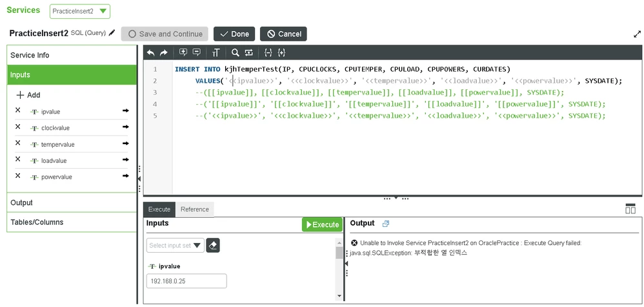Delete the tempervalue input
Viewport: 644px width, 307px height.
pyautogui.click(x=17, y=143)
